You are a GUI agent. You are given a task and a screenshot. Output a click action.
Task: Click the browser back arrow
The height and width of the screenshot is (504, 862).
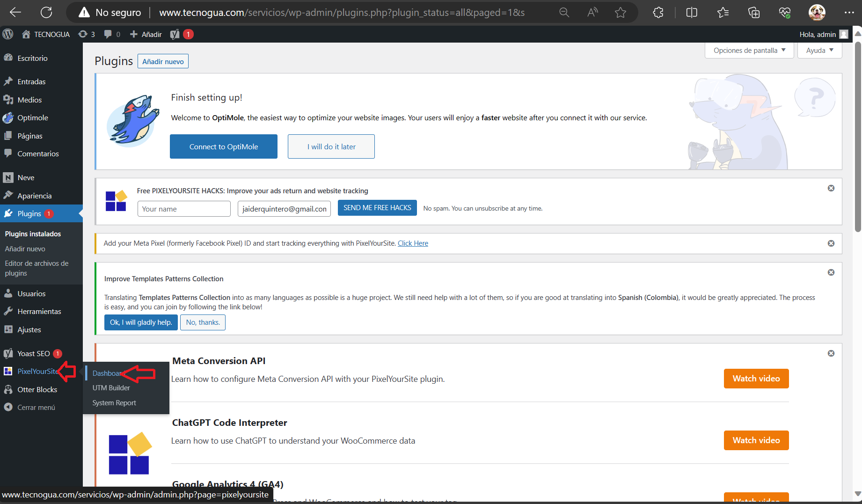[x=15, y=13]
